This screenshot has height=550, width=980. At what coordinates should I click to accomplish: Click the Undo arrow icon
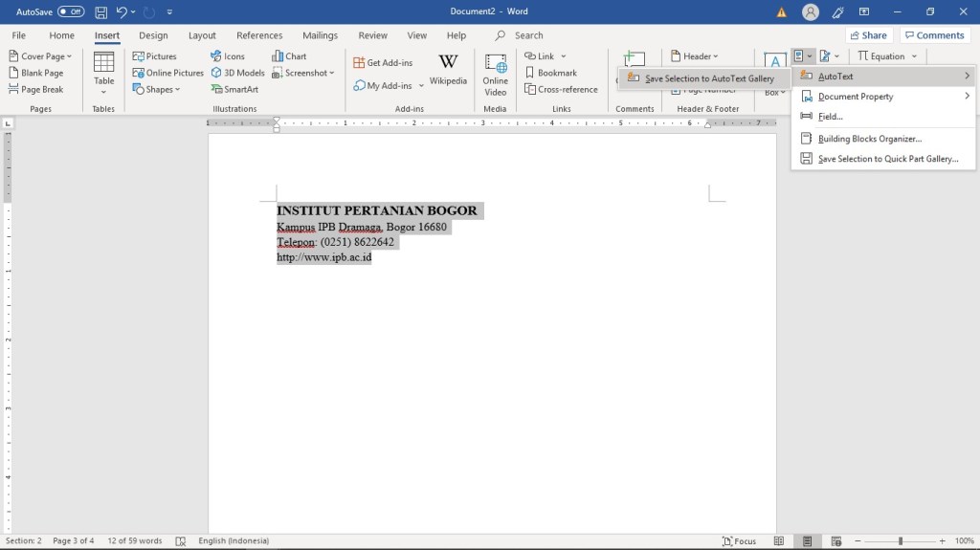coord(122,11)
